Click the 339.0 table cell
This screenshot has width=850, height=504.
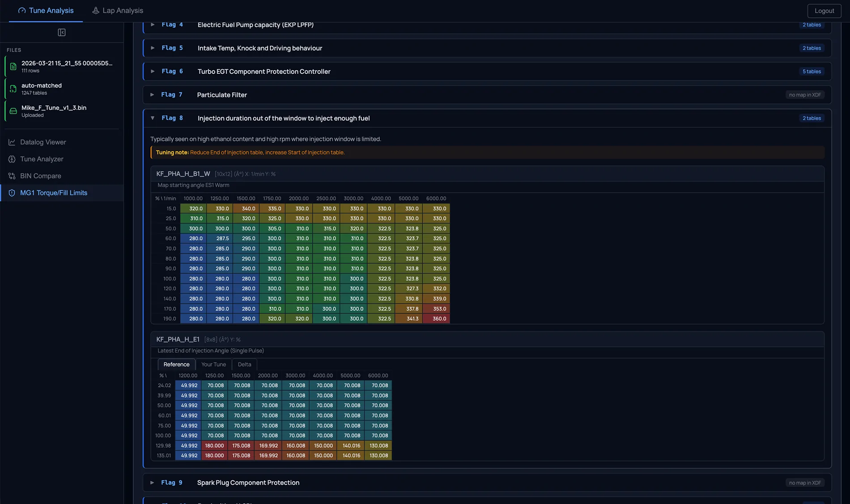(x=436, y=299)
